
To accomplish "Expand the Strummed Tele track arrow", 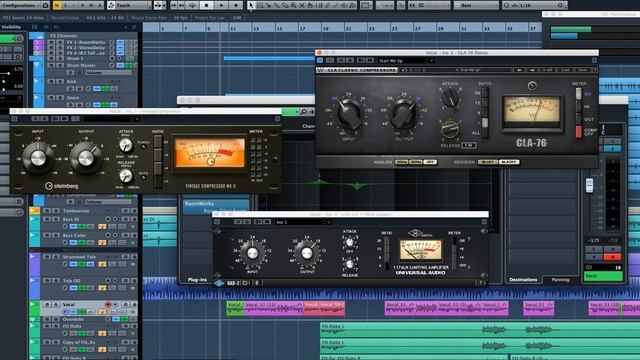I will (33, 256).
